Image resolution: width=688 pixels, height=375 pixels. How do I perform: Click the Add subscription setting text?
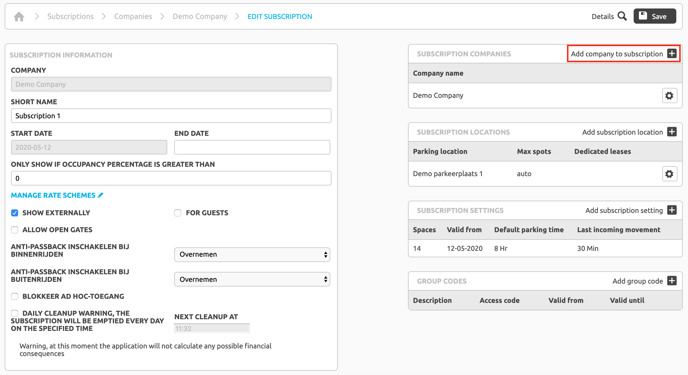pos(624,211)
